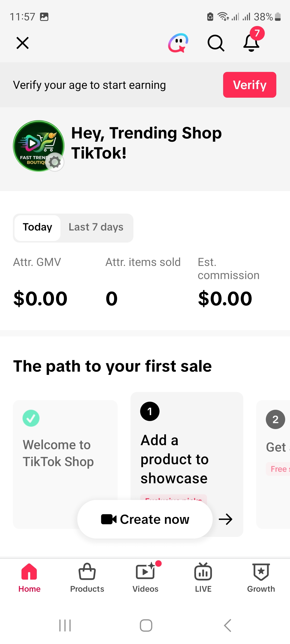Close the shop page with X icon

(23, 43)
